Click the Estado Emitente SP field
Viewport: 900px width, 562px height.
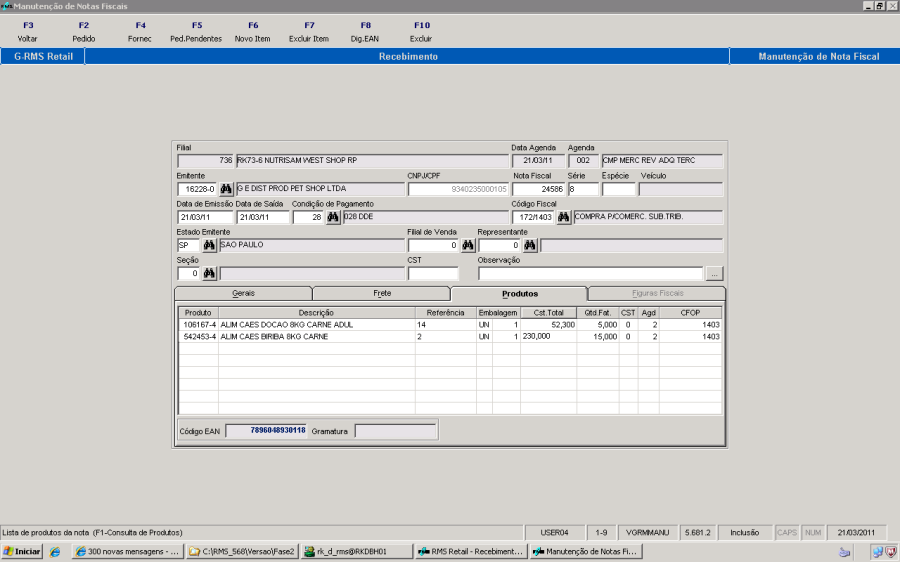(x=189, y=245)
